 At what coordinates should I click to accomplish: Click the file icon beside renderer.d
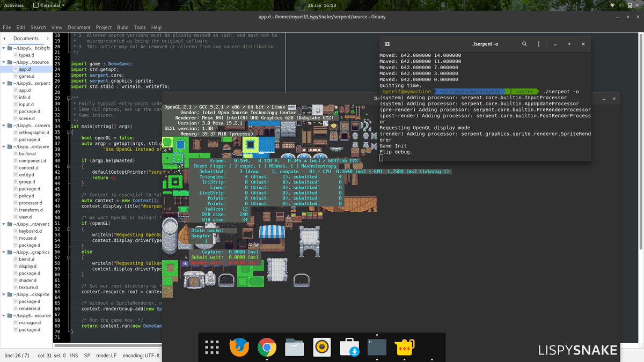click(x=14, y=308)
